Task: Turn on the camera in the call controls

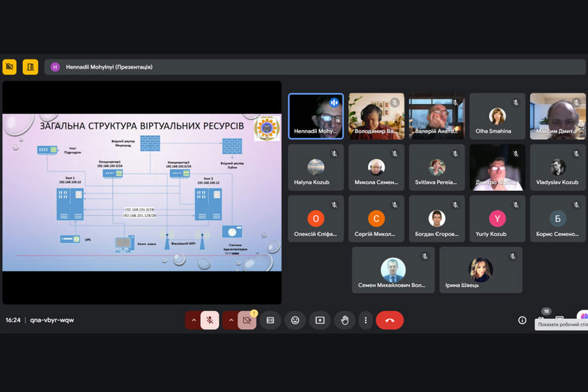Action: pos(247,320)
